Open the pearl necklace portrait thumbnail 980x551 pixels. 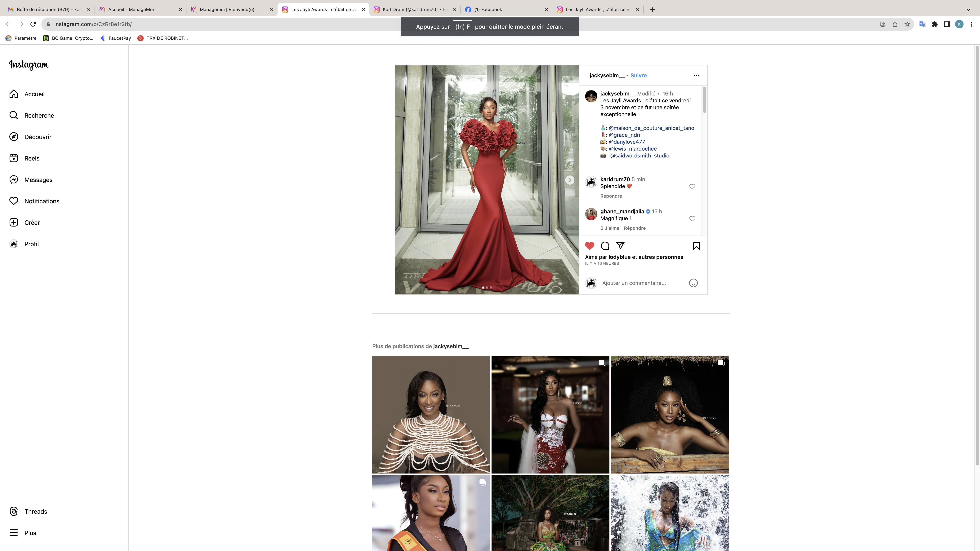[431, 414]
